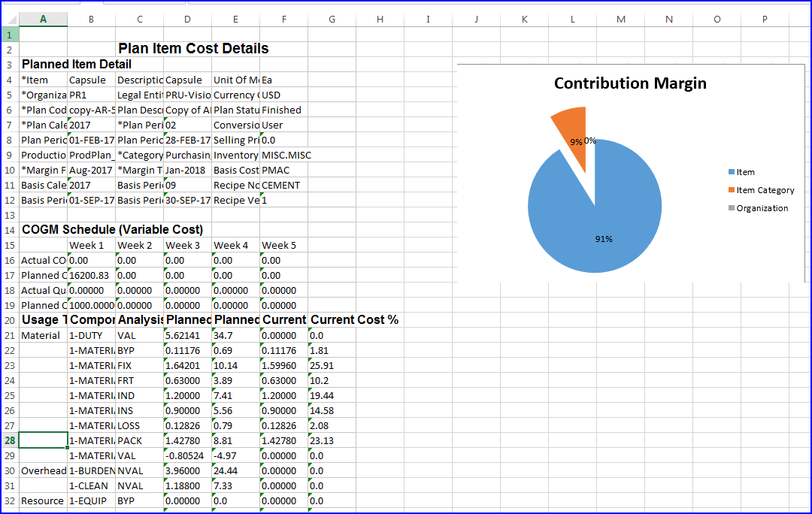812x514 pixels.
Task: Select row 13 header
Action: (x=10, y=216)
